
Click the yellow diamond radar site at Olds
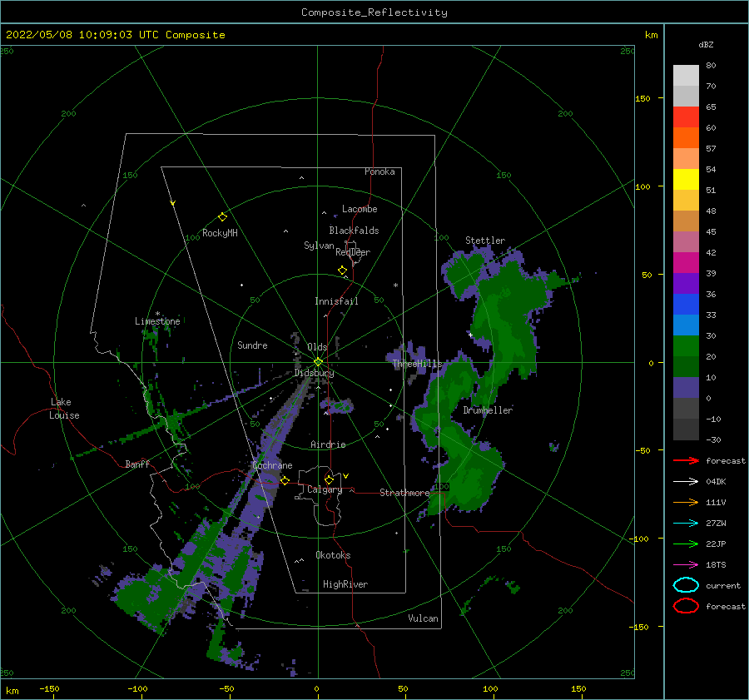click(318, 362)
